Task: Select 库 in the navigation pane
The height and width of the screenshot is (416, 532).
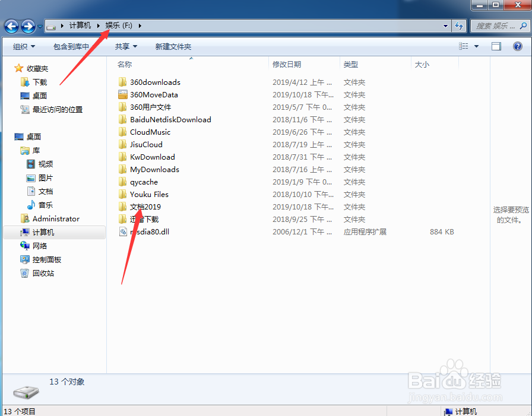Action: (36, 151)
